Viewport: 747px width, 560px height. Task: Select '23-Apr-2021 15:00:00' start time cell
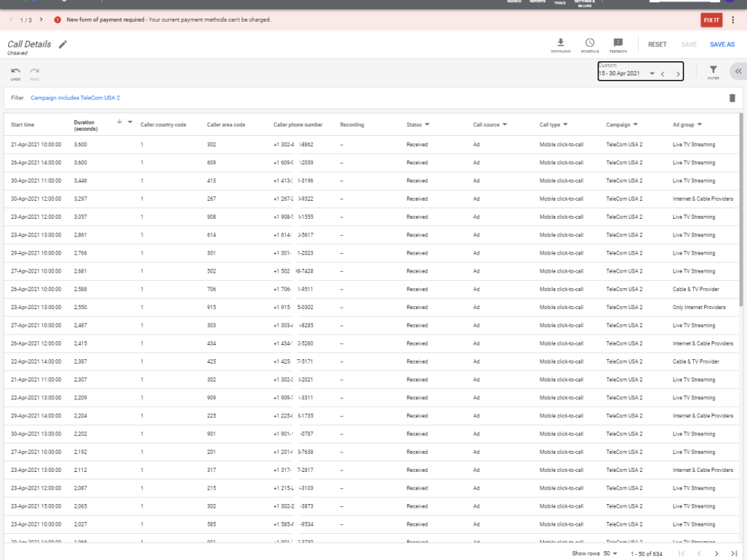(x=36, y=506)
